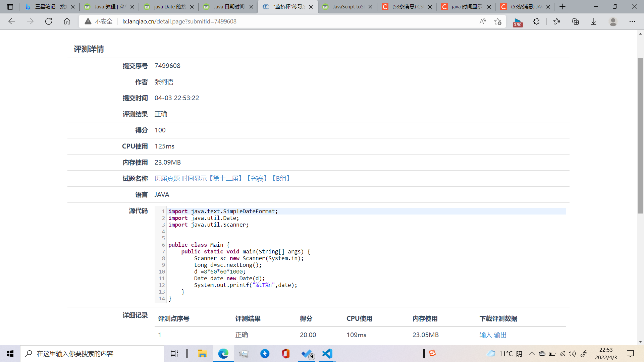Open the Collections icon in toolbar
Screen dimensions: 644x362
coord(575,21)
